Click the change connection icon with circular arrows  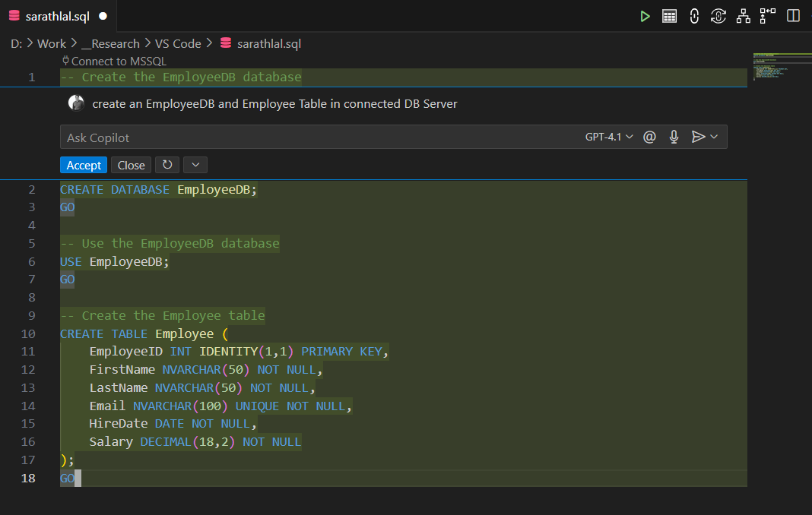click(718, 16)
